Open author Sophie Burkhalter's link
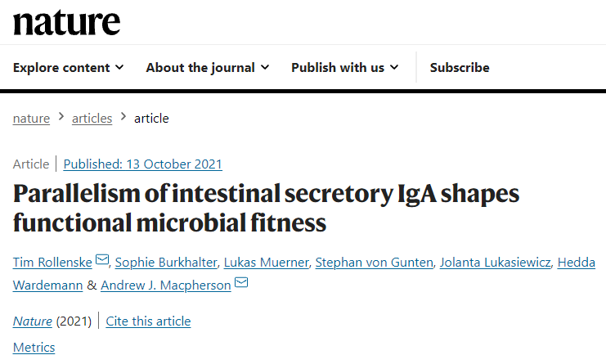This screenshot has height=364, width=606. tap(166, 263)
